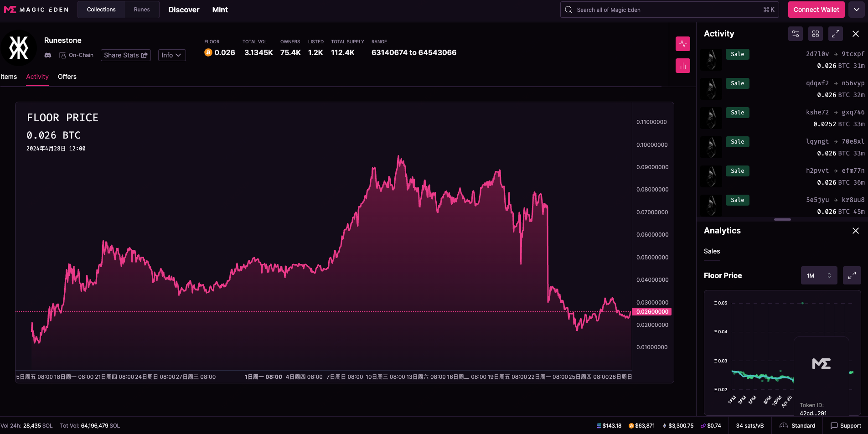Switch Activity to grid view icon
This screenshot has height=434, width=868.
click(x=815, y=34)
